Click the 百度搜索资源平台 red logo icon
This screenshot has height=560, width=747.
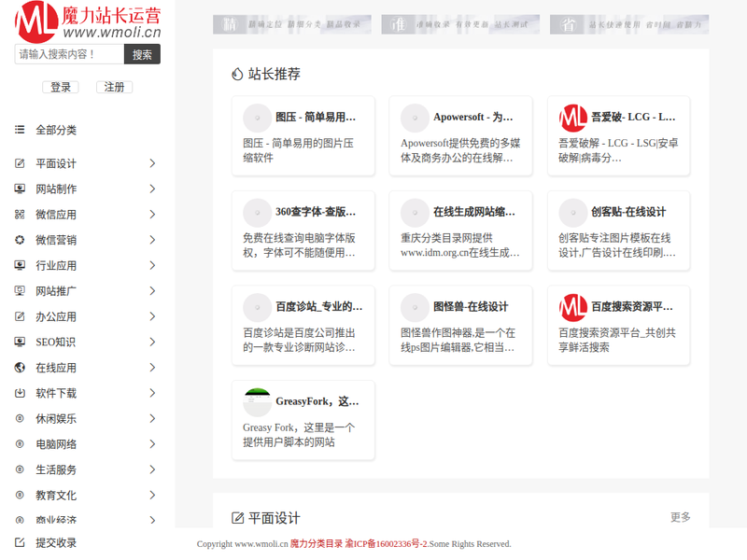pyautogui.click(x=572, y=307)
